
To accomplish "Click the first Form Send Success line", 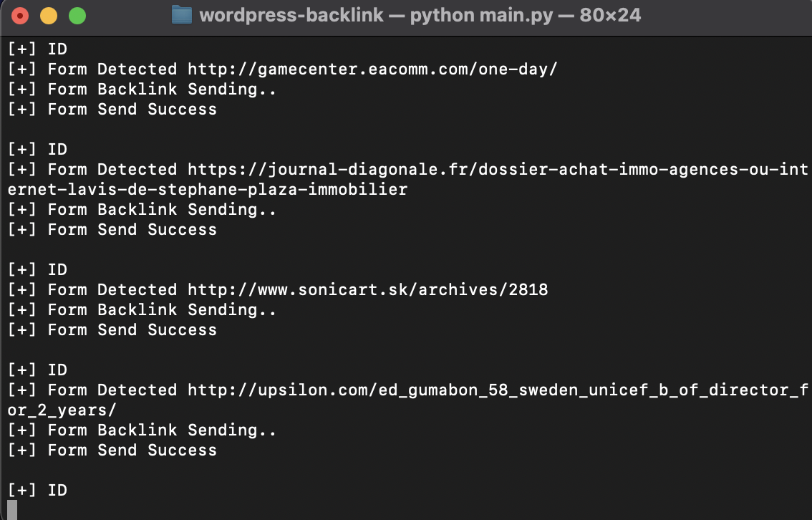I will (112, 110).
